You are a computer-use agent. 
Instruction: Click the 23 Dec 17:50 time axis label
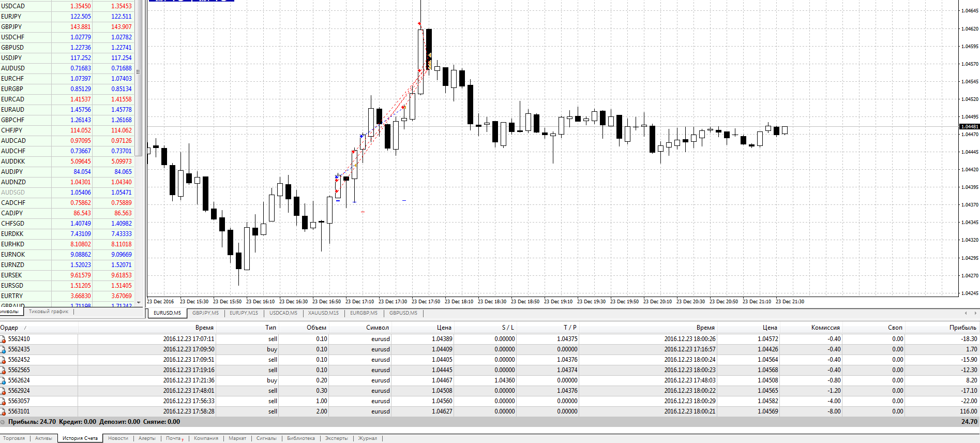click(x=426, y=302)
